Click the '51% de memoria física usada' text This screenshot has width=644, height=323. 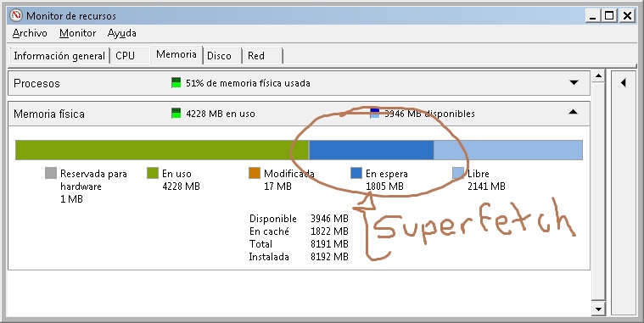(x=248, y=83)
